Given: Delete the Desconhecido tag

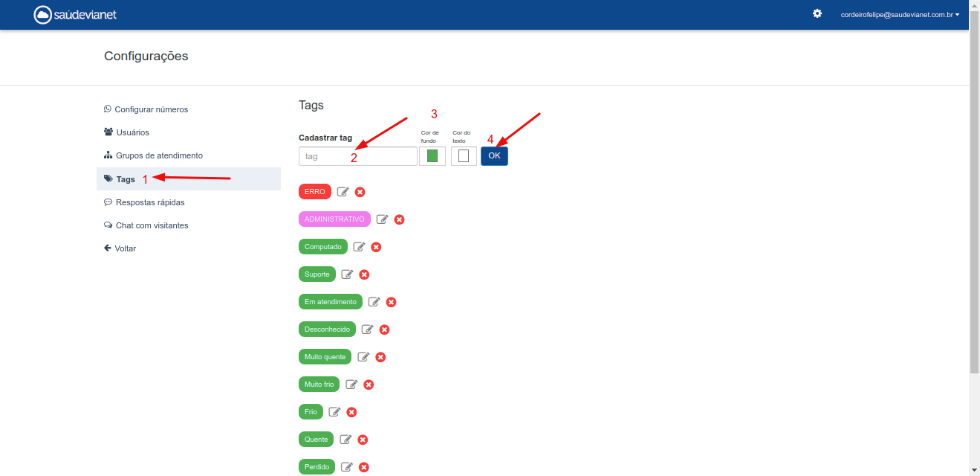Looking at the screenshot, I should tap(384, 329).
